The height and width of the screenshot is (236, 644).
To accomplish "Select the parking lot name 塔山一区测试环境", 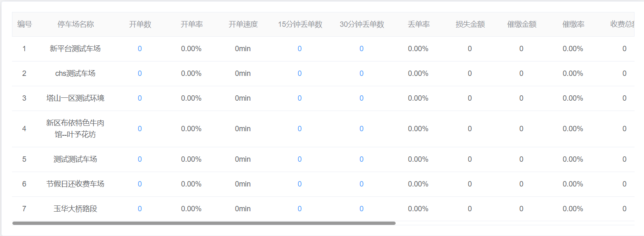I will pyautogui.click(x=75, y=98).
